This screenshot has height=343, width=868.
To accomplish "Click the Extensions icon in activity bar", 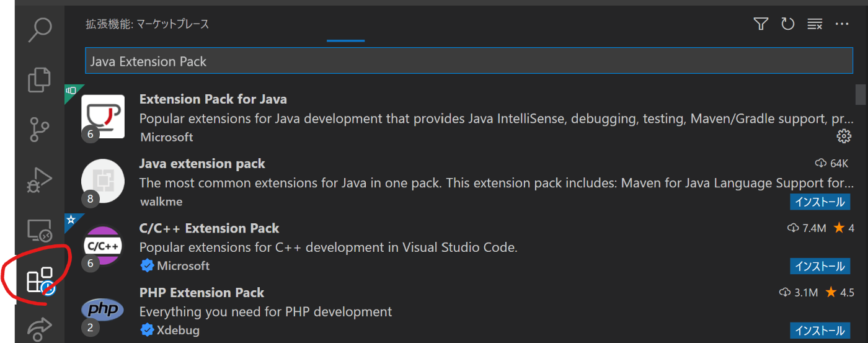I will point(40,280).
